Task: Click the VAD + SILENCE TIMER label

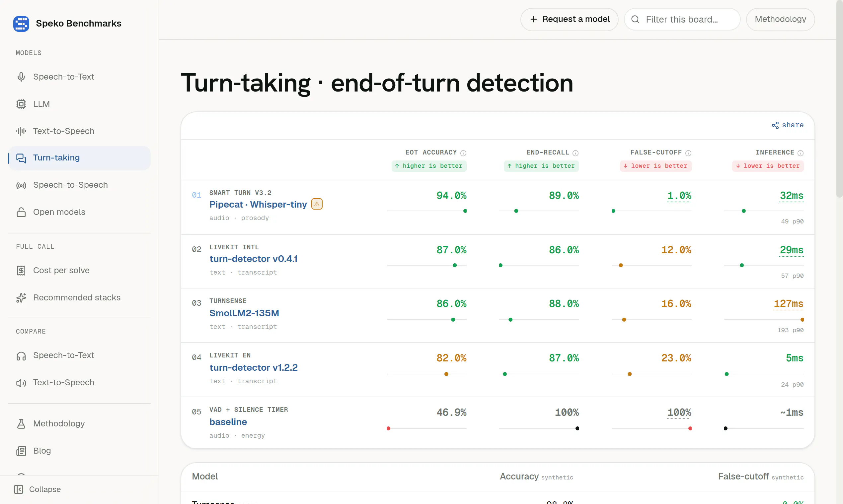Action: pos(249,409)
